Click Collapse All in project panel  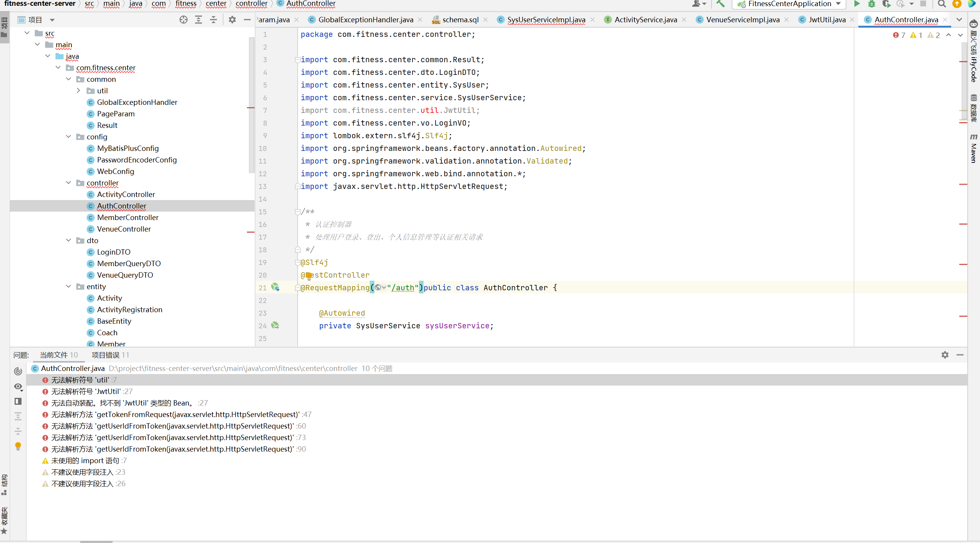(214, 20)
